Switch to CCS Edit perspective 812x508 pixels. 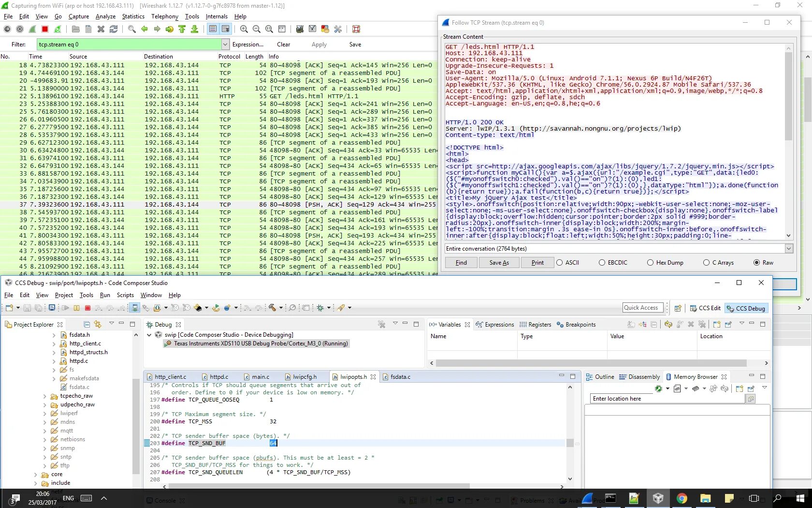coord(705,308)
